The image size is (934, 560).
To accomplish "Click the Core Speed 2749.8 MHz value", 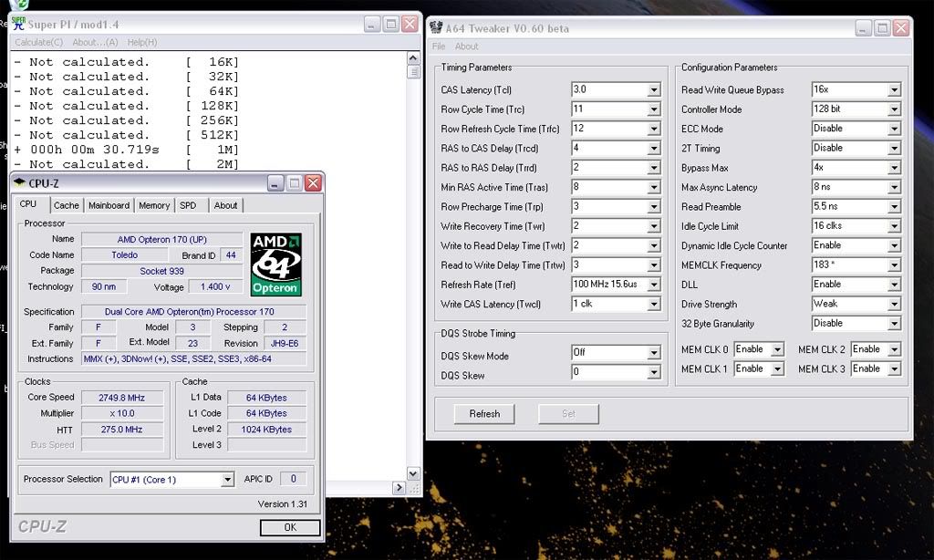I will tap(121, 398).
